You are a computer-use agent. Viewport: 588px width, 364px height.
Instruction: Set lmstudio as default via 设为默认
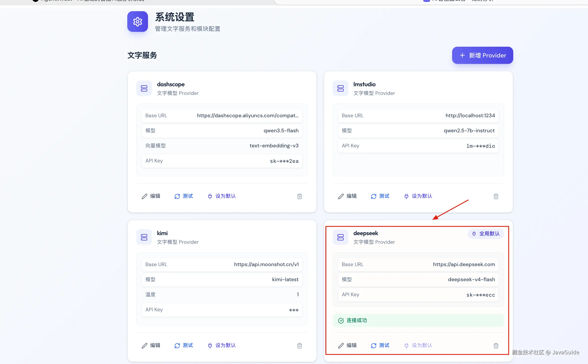coord(418,196)
